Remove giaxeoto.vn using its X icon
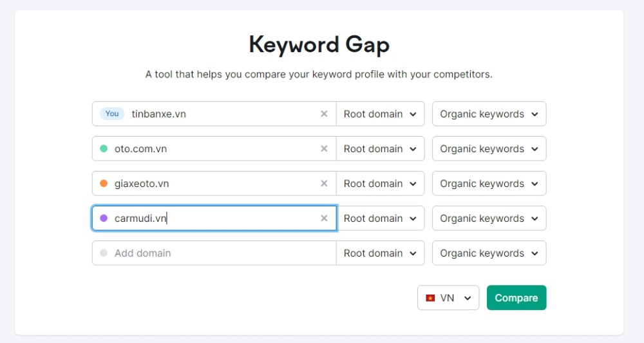Viewport: 644px width, 343px height. [x=324, y=184]
